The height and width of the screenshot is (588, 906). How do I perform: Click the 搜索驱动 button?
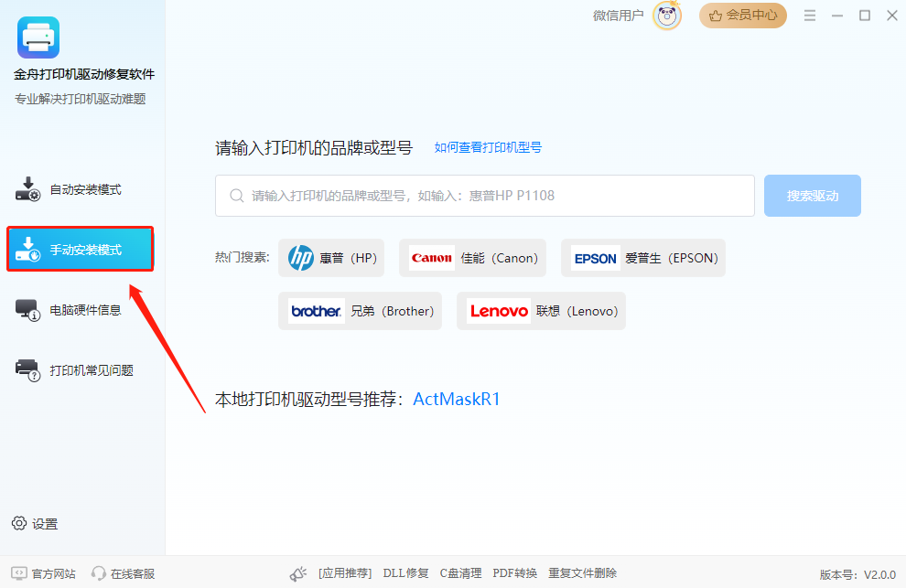click(x=813, y=196)
